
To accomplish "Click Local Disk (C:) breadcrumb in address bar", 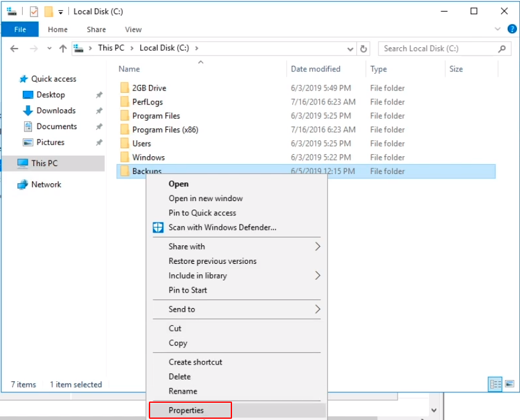I will coord(164,48).
